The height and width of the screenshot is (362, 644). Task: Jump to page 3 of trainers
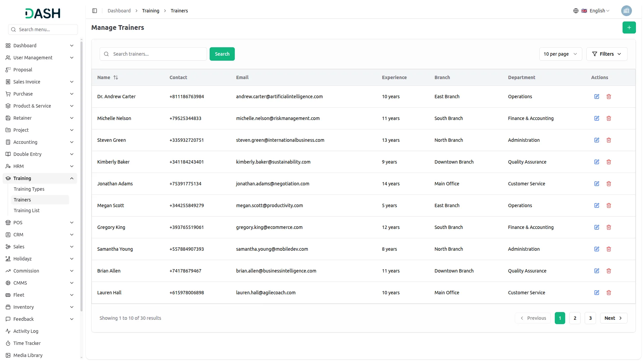[x=590, y=318]
